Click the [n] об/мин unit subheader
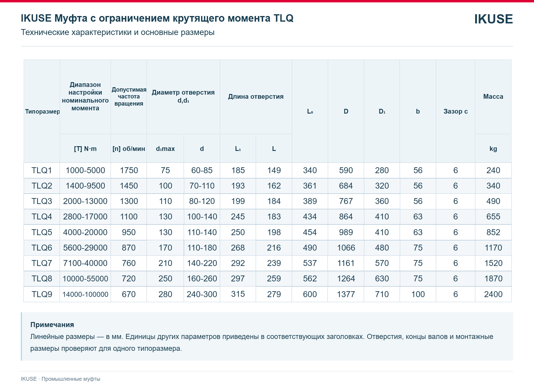This screenshot has width=534, height=392. coord(129,149)
